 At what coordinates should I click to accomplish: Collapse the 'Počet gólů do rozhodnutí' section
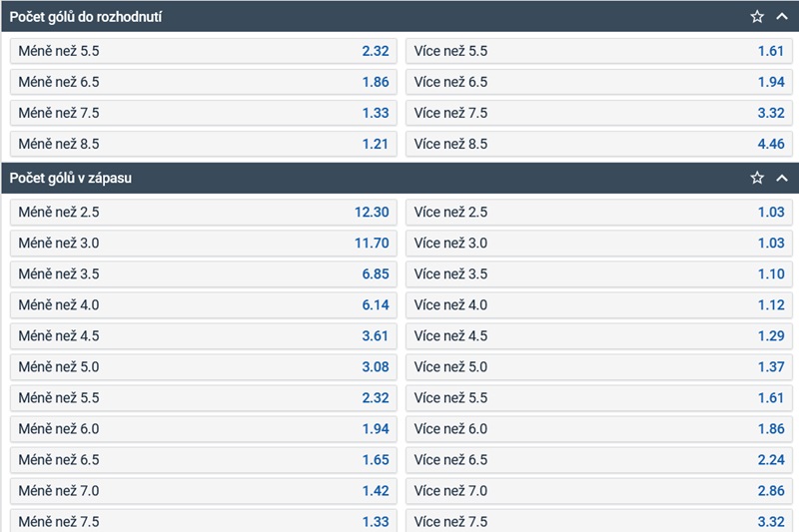[782, 17]
